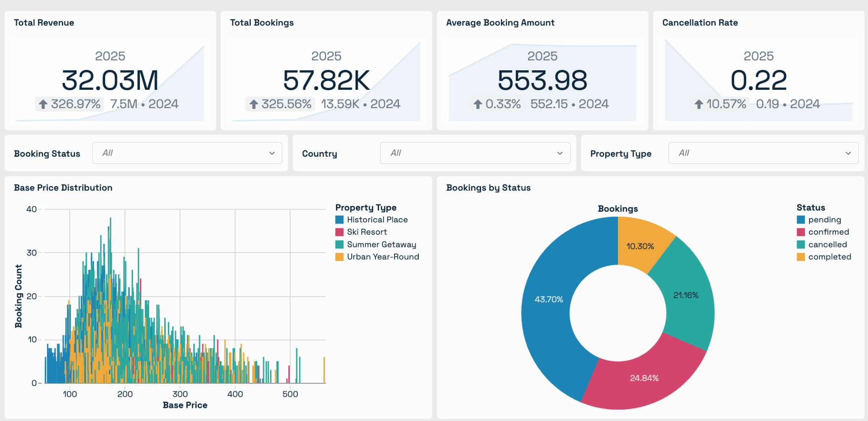
Task: Click the 24.84% confirmed donut slice
Action: tap(644, 378)
